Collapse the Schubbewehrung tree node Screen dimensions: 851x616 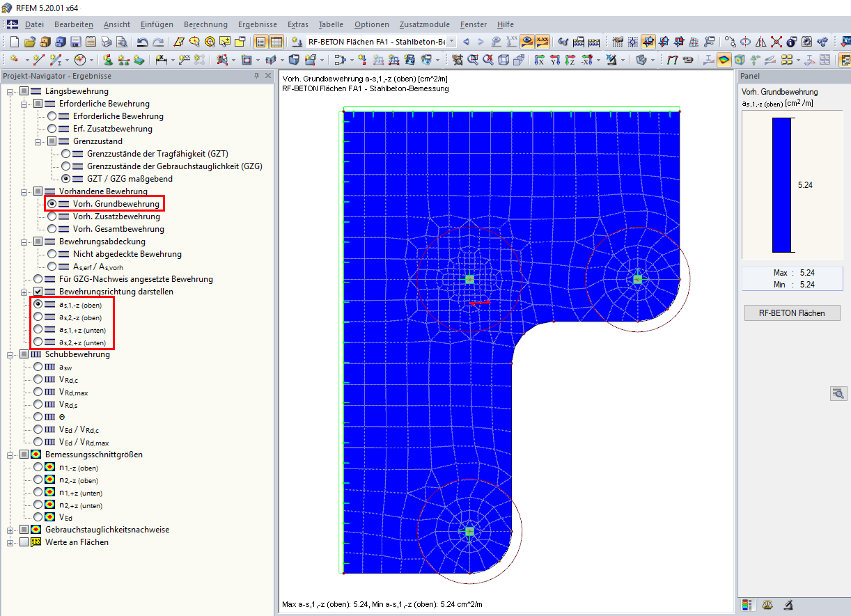pos(10,354)
